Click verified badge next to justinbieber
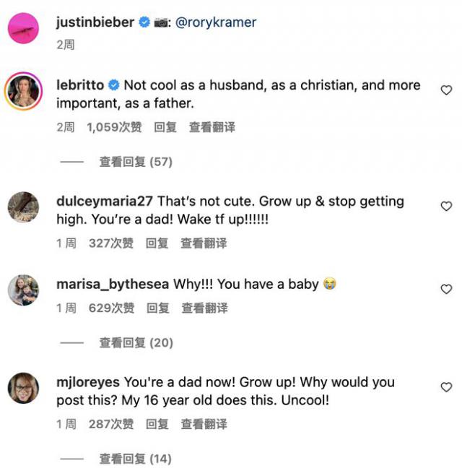 pos(144,22)
